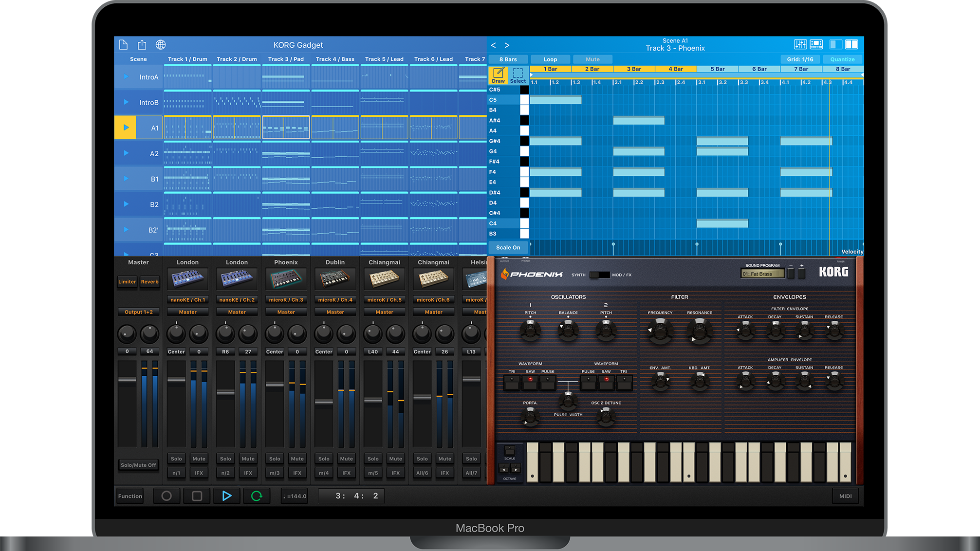
Task: Click the first London drum machine gadget
Action: (x=187, y=279)
